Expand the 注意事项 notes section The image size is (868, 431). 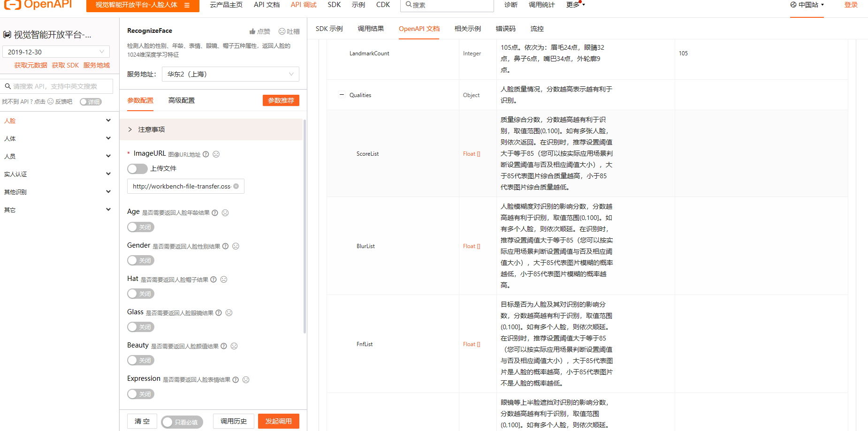211,129
